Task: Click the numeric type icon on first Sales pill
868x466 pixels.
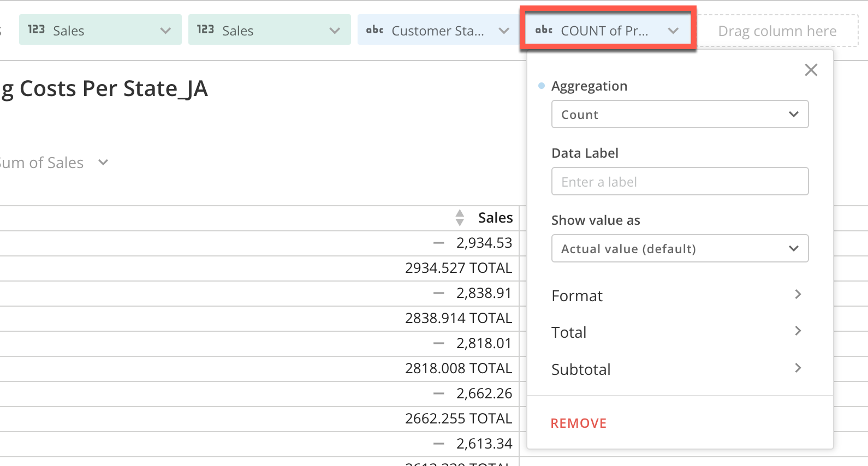Action: [36, 29]
